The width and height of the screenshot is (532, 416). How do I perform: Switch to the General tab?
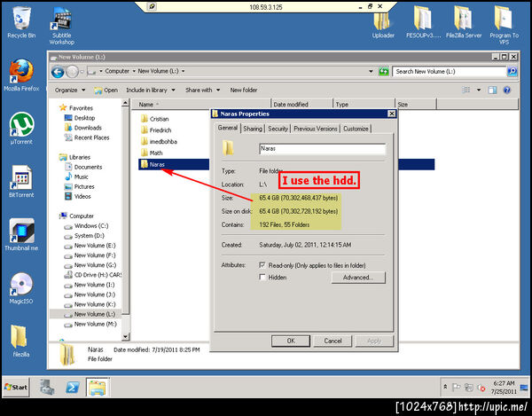pyautogui.click(x=228, y=128)
